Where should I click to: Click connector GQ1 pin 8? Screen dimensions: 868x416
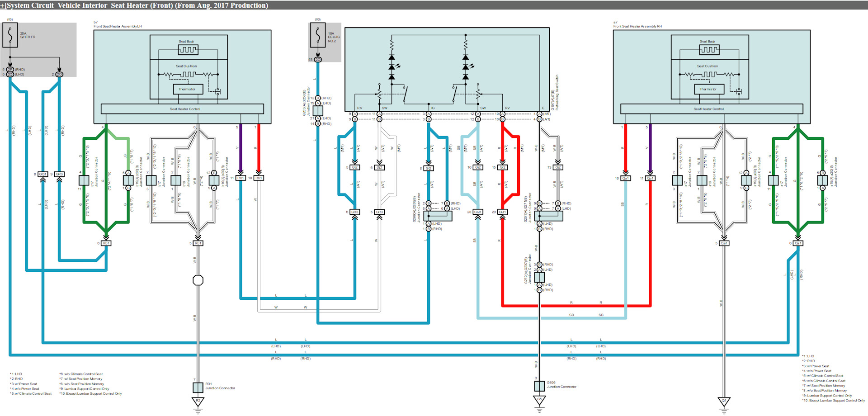point(42,174)
